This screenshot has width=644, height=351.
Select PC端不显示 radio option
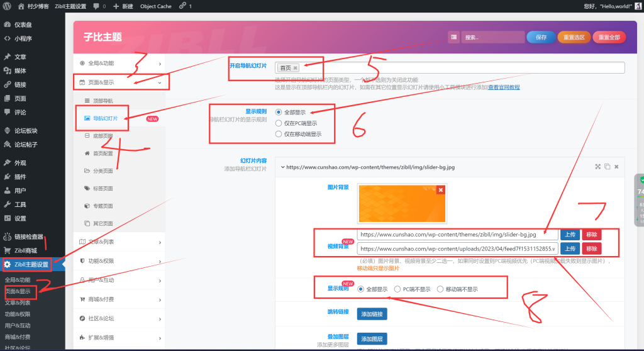click(397, 289)
